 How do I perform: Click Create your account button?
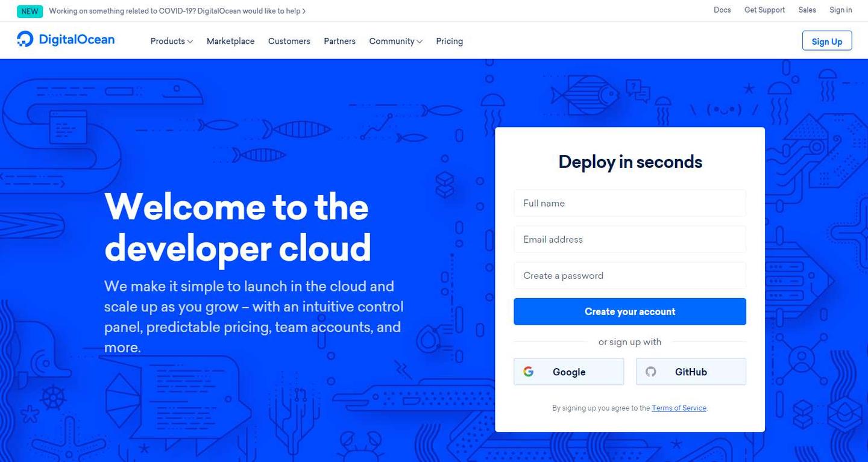[x=630, y=311]
